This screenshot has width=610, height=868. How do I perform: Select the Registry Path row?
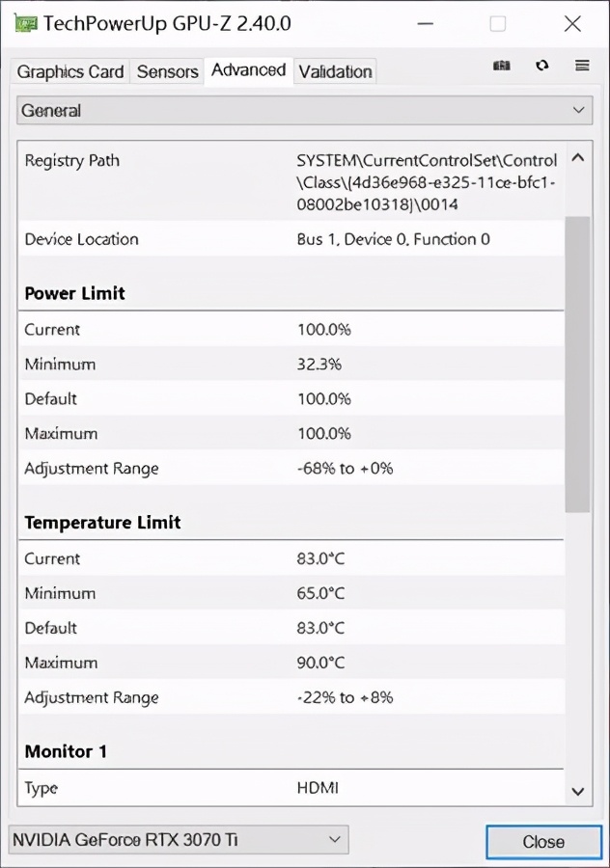tap(290, 179)
